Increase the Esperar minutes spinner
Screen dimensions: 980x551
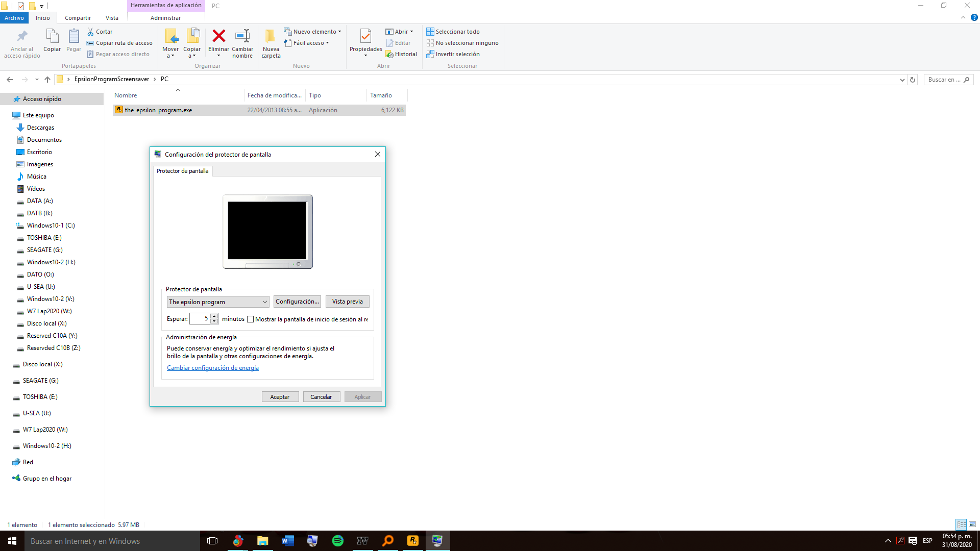pos(214,316)
